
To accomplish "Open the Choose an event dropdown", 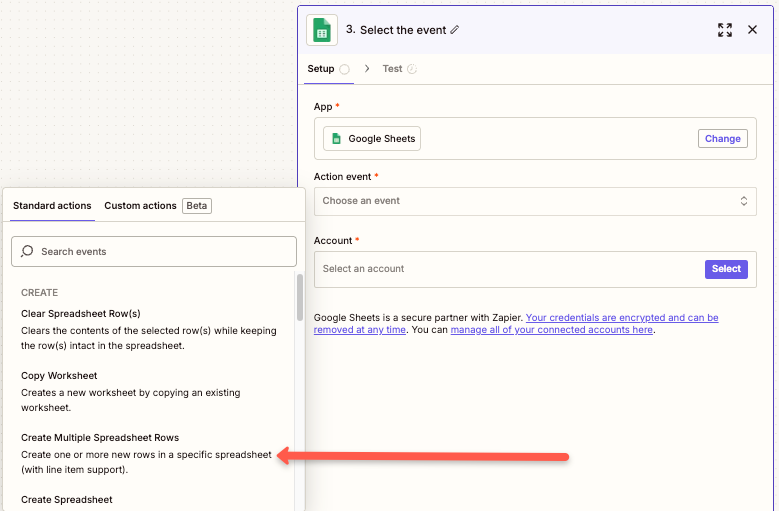I will click(535, 201).
